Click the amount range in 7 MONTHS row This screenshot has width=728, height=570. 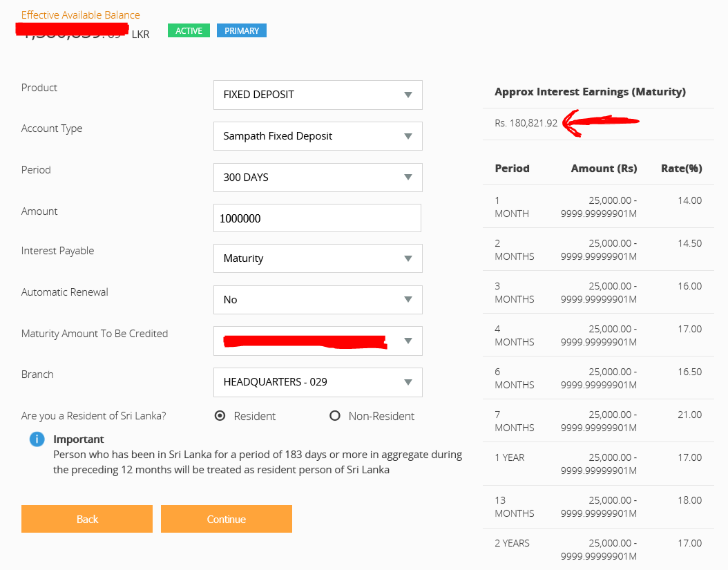598,421
